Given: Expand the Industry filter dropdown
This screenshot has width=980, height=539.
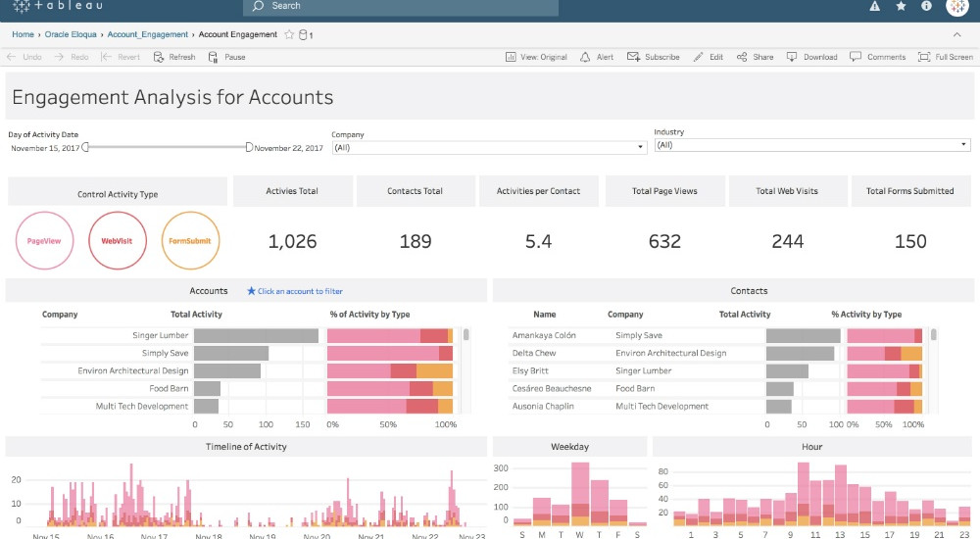Looking at the screenshot, I should (964, 145).
